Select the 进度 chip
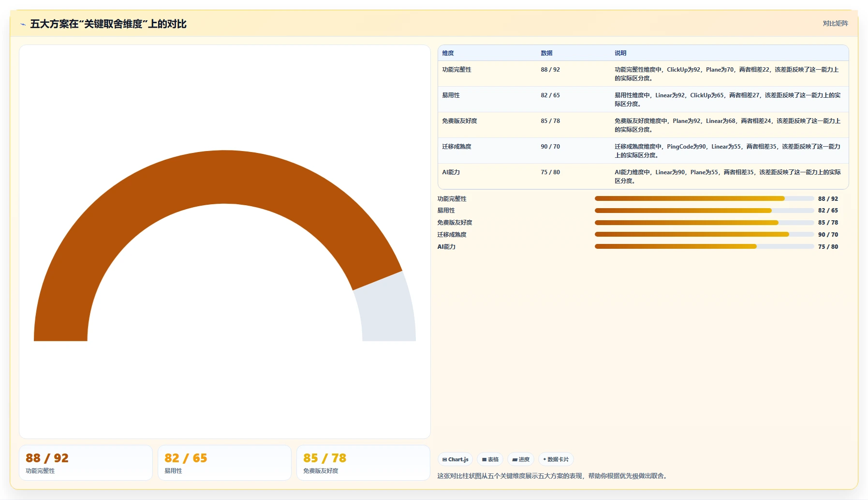868x500 pixels. click(x=521, y=459)
